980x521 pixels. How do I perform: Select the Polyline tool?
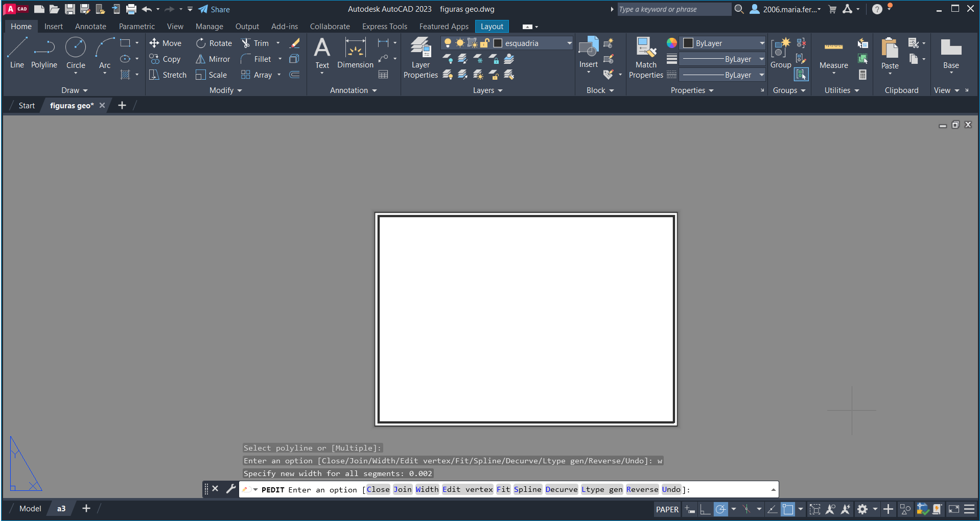point(44,53)
